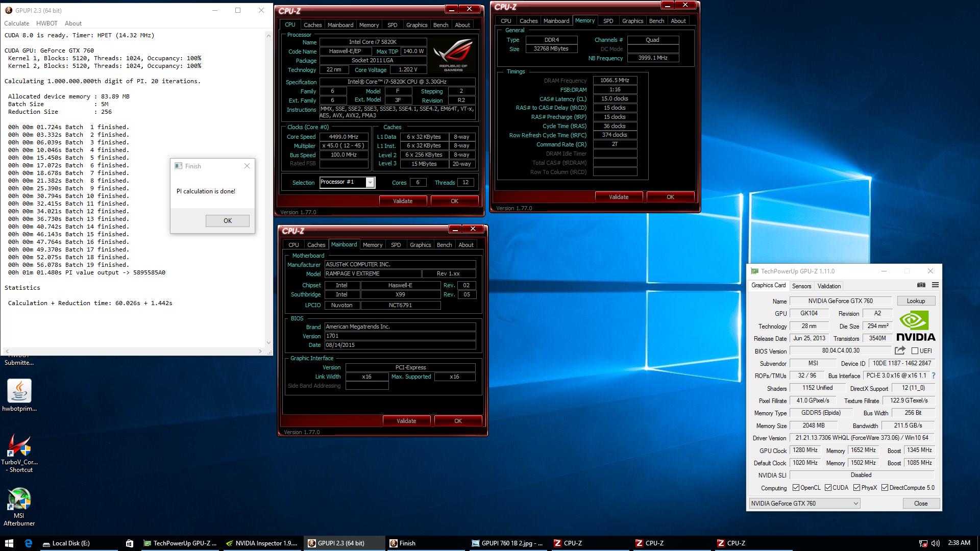Click Validate in the Memory CPU-Z window

pos(619,197)
